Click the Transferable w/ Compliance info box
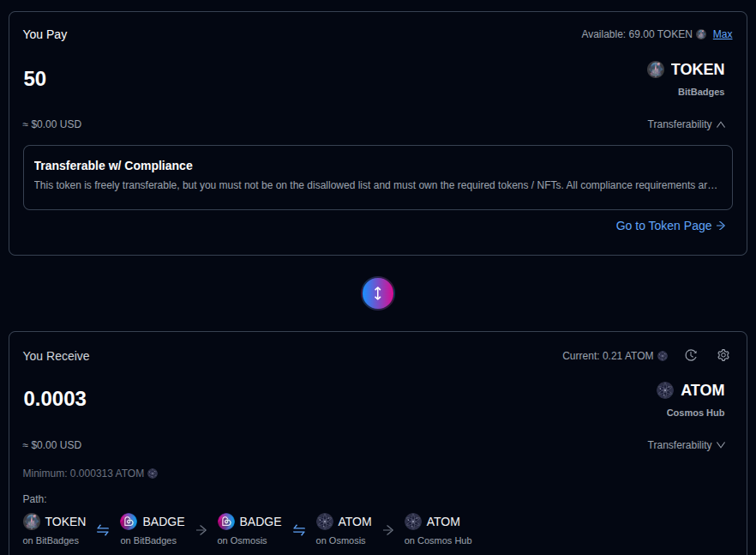 click(x=377, y=178)
